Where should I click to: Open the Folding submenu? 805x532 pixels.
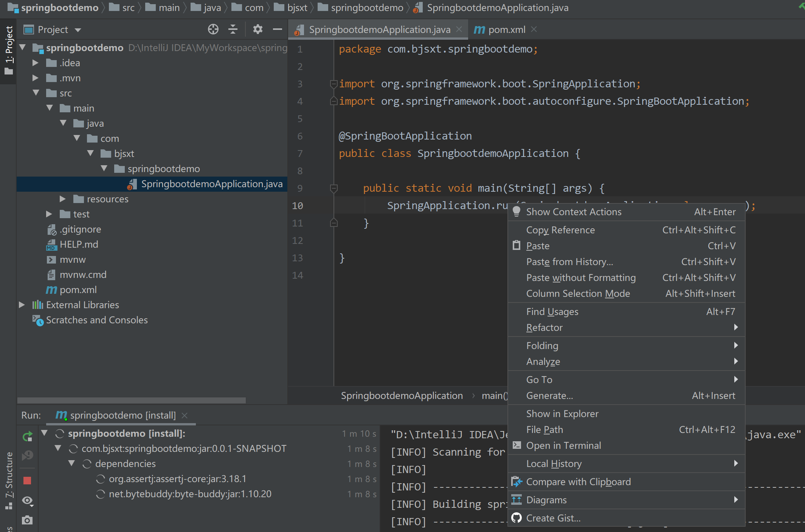point(626,346)
